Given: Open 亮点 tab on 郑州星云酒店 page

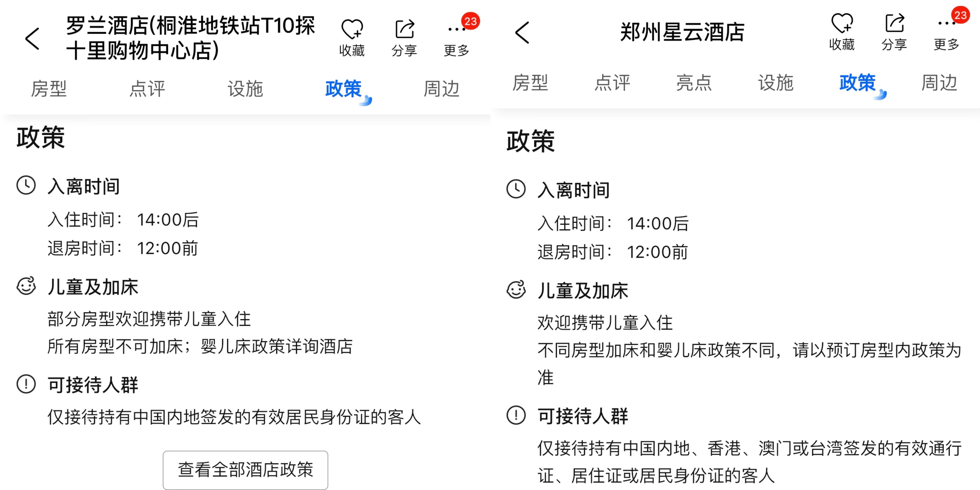Looking at the screenshot, I should 694,83.
